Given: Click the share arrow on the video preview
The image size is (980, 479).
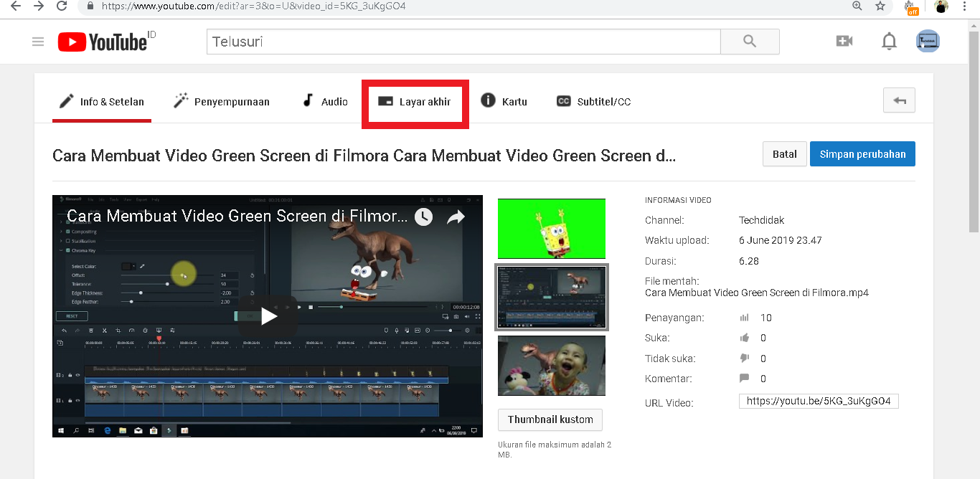Looking at the screenshot, I should (x=456, y=216).
